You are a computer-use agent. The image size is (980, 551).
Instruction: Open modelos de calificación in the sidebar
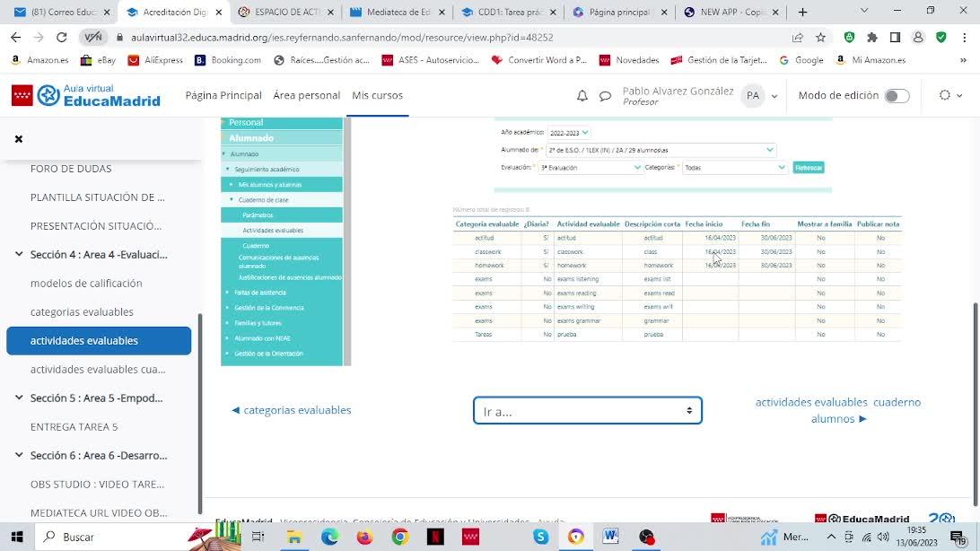(x=86, y=283)
